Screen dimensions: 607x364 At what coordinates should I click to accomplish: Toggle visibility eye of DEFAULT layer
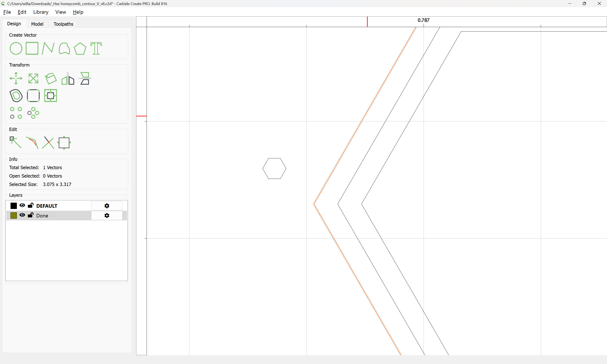click(22, 205)
